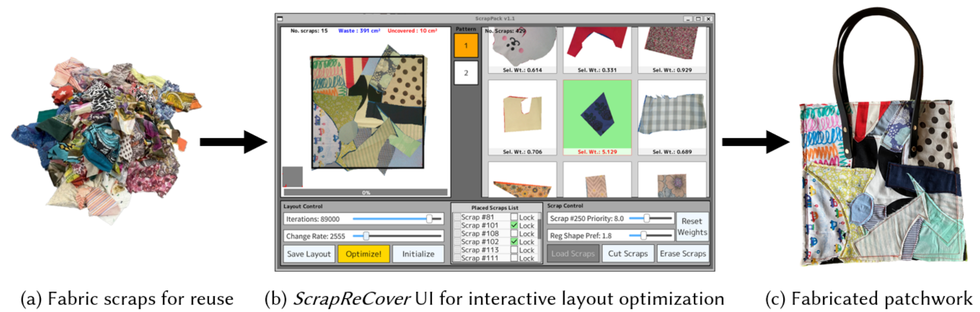This screenshot has height=312, width=980.
Task: Click Erase Scraps button
Action: pyautogui.click(x=682, y=253)
